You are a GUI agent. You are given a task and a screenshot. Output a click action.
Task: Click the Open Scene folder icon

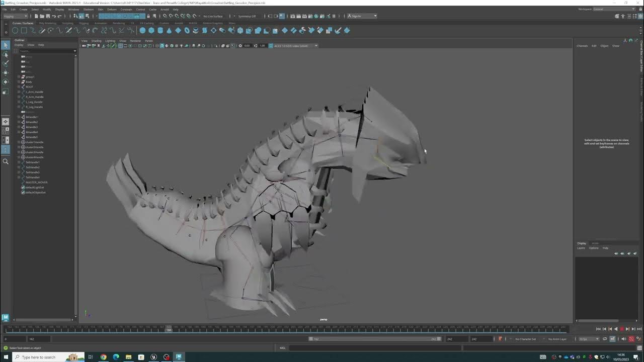point(42,16)
